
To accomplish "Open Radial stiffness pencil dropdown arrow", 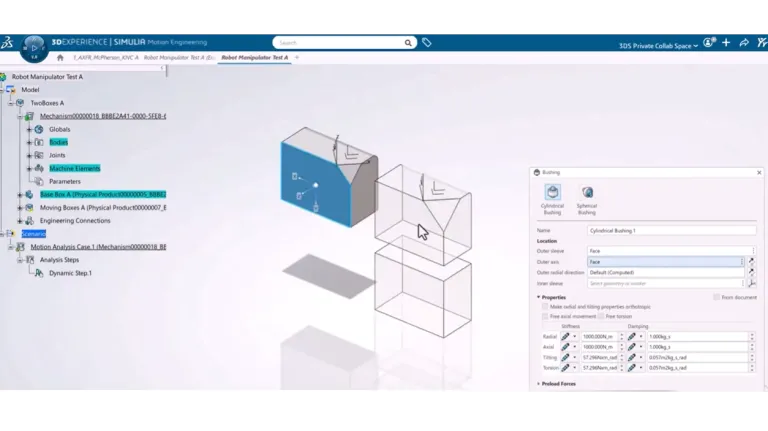I will click(x=575, y=337).
